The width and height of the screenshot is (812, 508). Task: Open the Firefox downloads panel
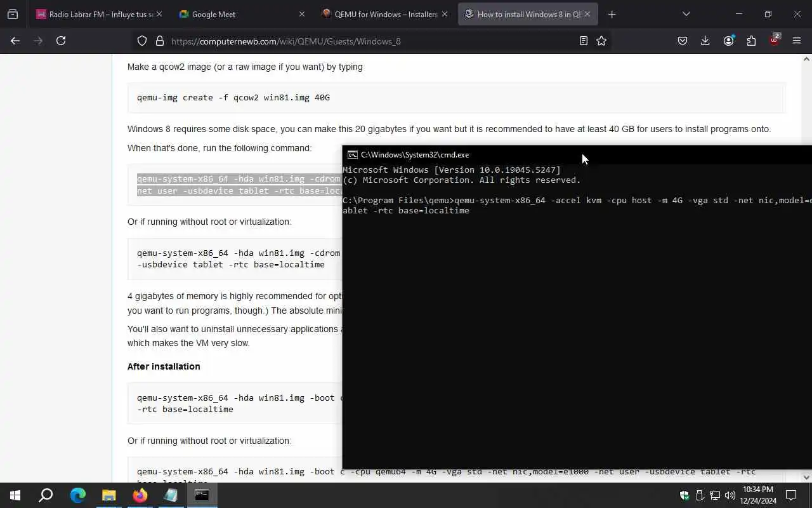click(705, 41)
